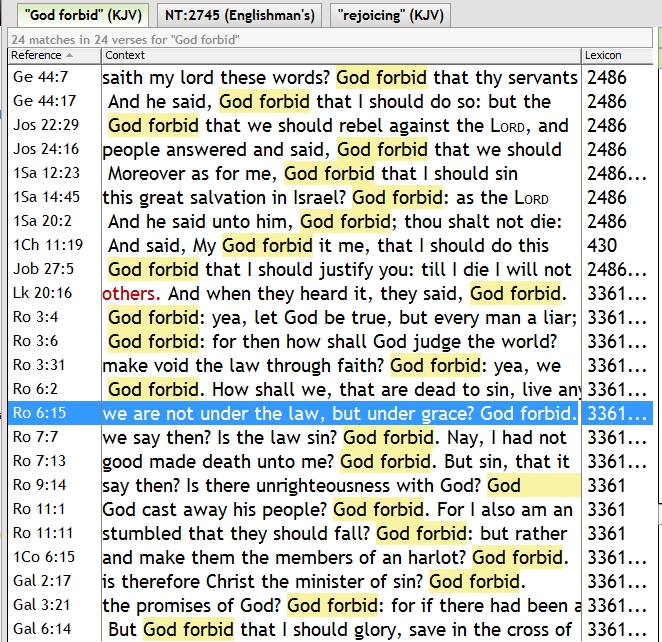Click the Job 27:5 reference
662x642 pixels.
pos(35,269)
